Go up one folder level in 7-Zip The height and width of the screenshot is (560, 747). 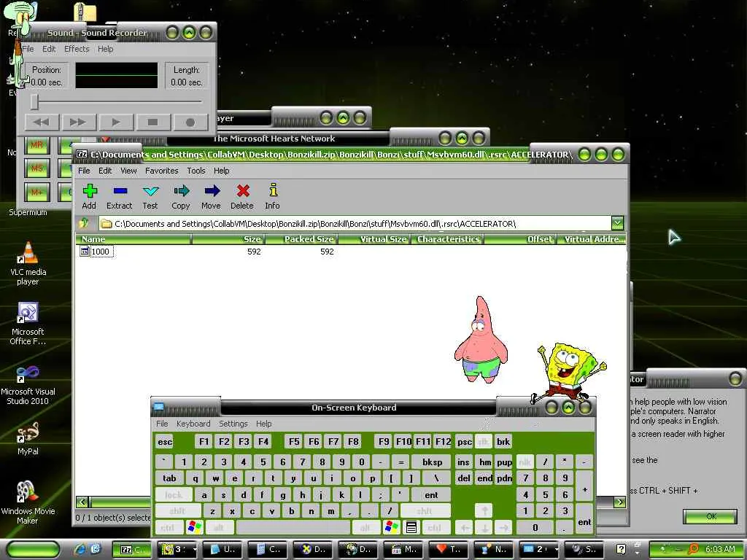(85, 223)
